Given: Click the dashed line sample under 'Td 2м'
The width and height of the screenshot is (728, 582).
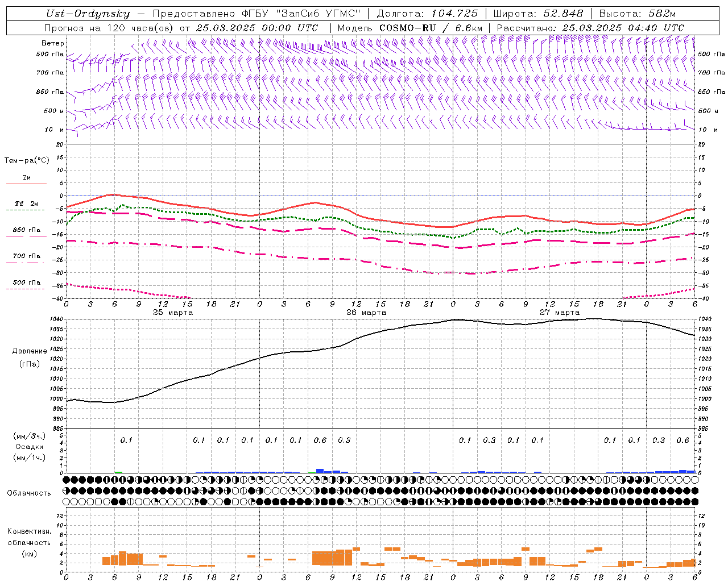Looking at the screenshot, I should 26,210.
